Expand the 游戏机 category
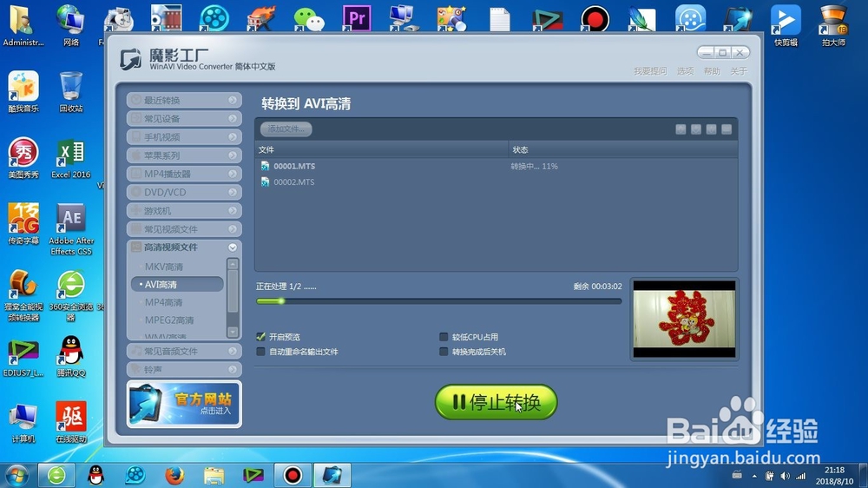Viewport: 868px width, 488px height. tap(184, 210)
